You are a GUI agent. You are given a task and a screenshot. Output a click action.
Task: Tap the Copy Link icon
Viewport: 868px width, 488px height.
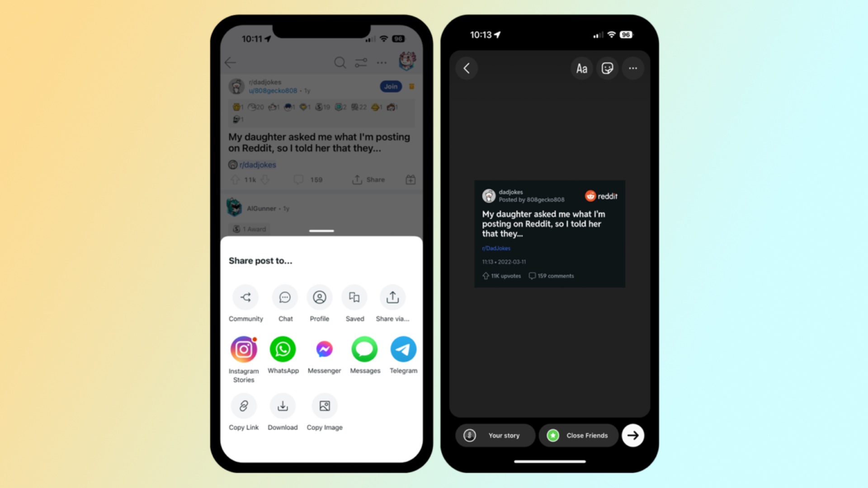244,406
